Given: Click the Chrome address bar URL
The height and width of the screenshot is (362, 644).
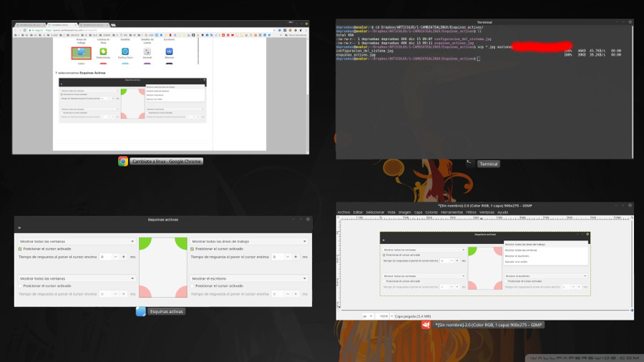Looking at the screenshot, I should pos(72,30).
